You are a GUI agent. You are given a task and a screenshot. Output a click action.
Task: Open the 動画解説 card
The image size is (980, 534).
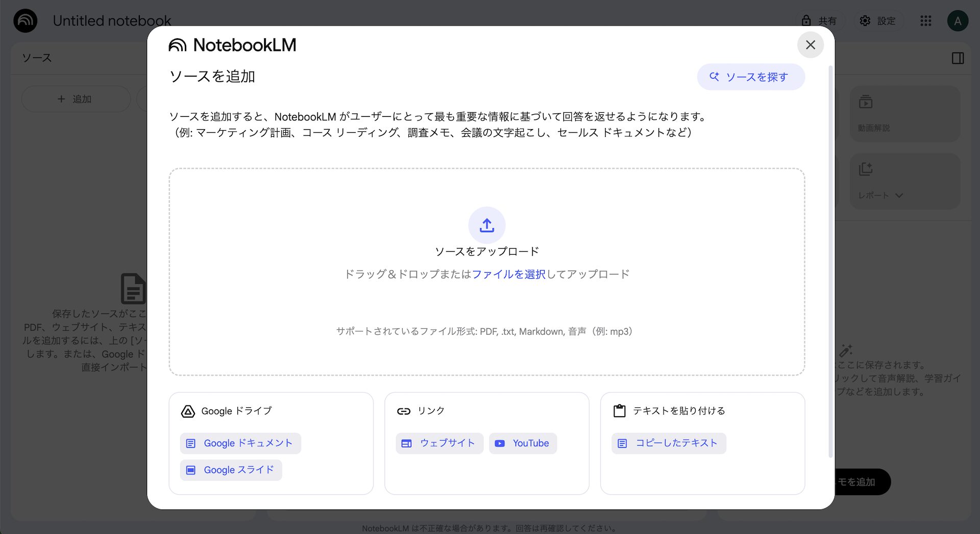coord(905,114)
